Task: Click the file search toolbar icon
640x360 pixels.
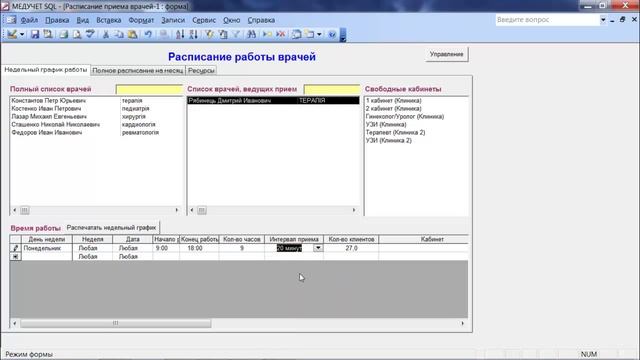Action: (48, 34)
